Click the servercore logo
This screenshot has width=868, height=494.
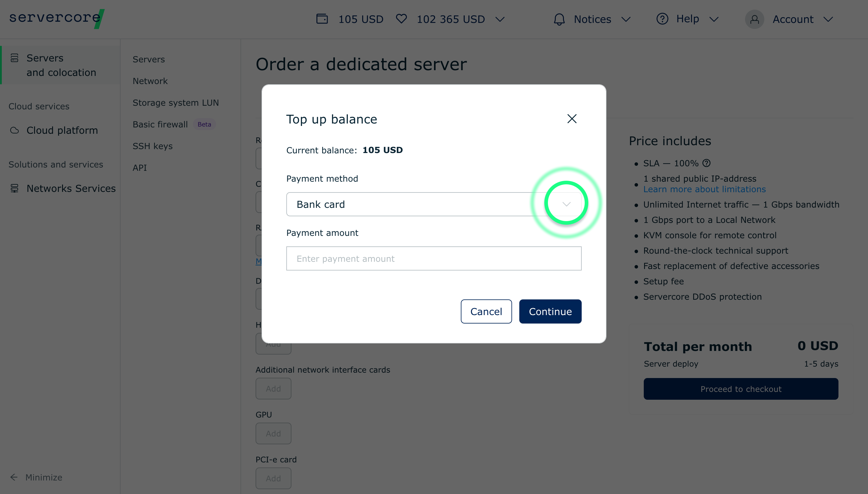coord(56,18)
